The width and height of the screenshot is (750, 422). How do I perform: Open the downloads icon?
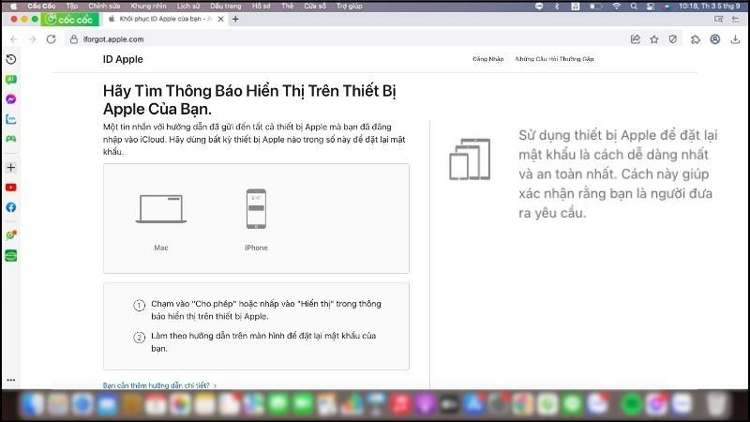pos(735,39)
